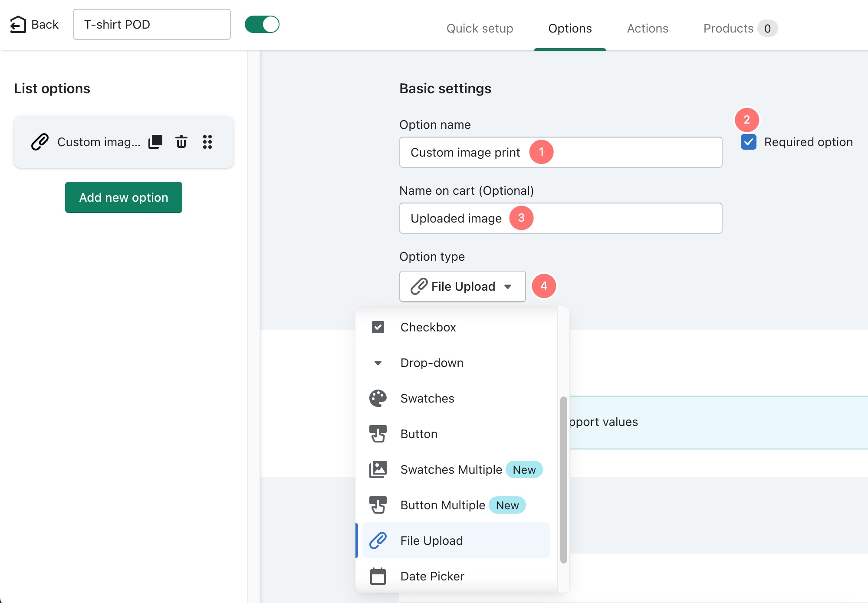Choose Date Picker option type
The width and height of the screenshot is (868, 603).
coord(456,576)
